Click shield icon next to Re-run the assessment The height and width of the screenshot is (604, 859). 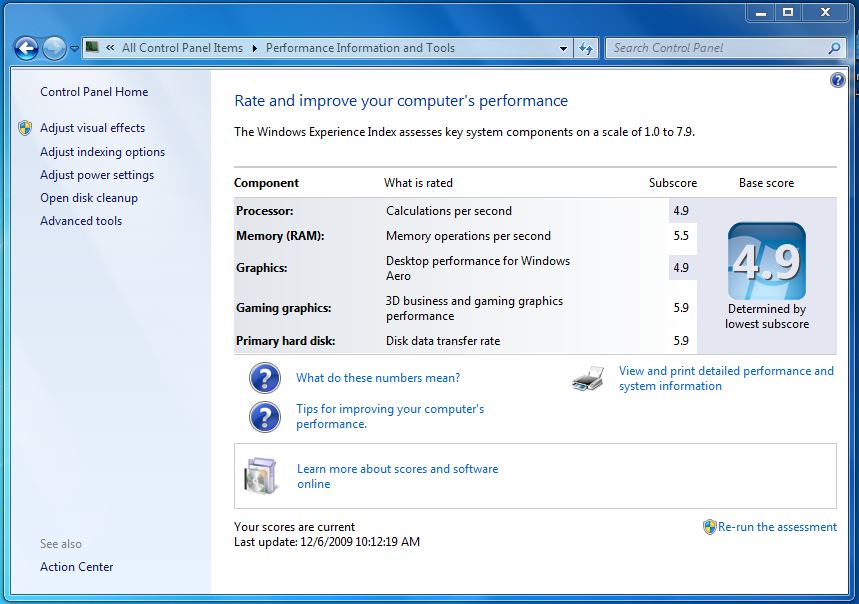tap(709, 527)
